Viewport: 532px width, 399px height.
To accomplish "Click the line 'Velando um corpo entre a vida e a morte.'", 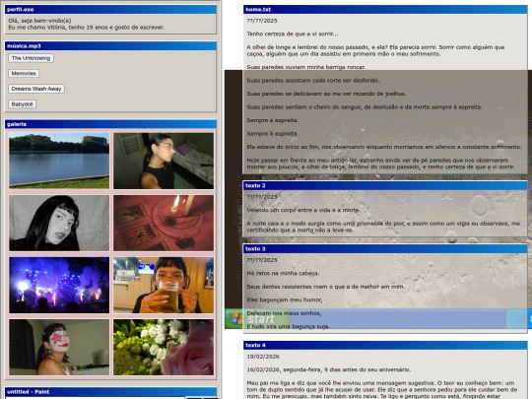I will (x=303, y=210).
